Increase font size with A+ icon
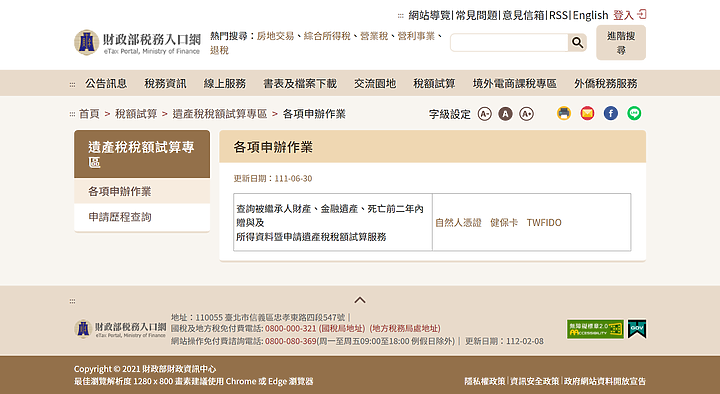The height and width of the screenshot is (394, 720). click(x=526, y=113)
